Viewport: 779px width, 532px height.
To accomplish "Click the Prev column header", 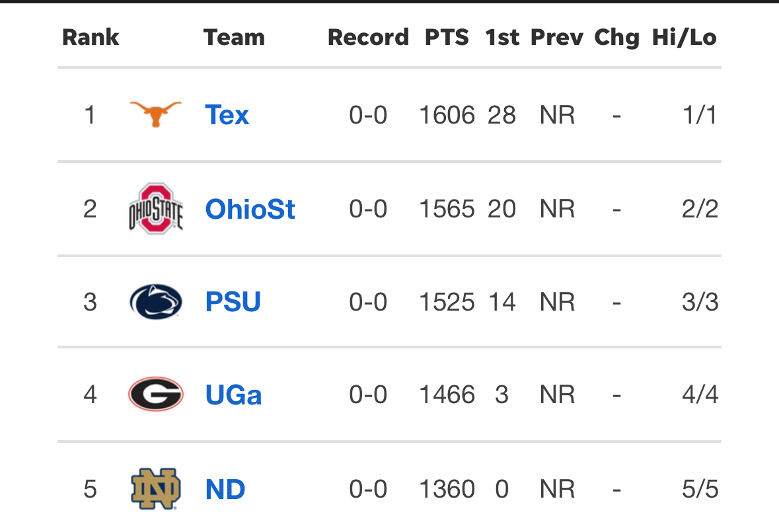I will pyautogui.click(x=557, y=37).
